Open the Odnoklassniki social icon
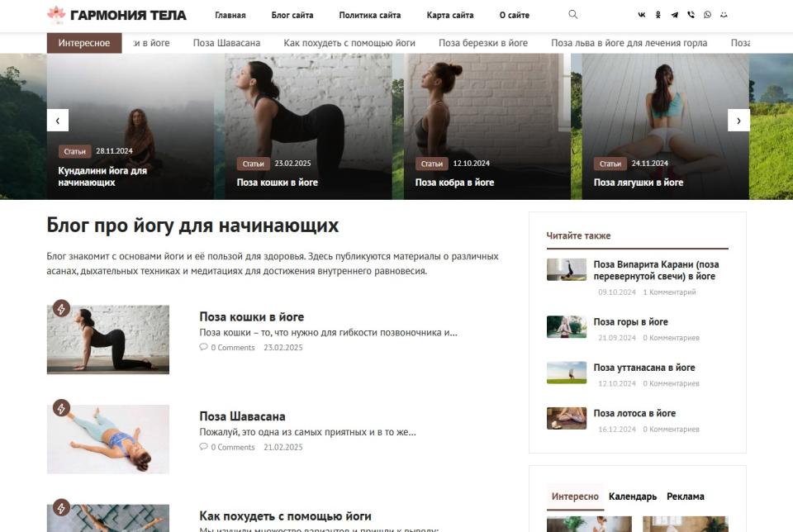This screenshot has width=793, height=532. tap(658, 15)
